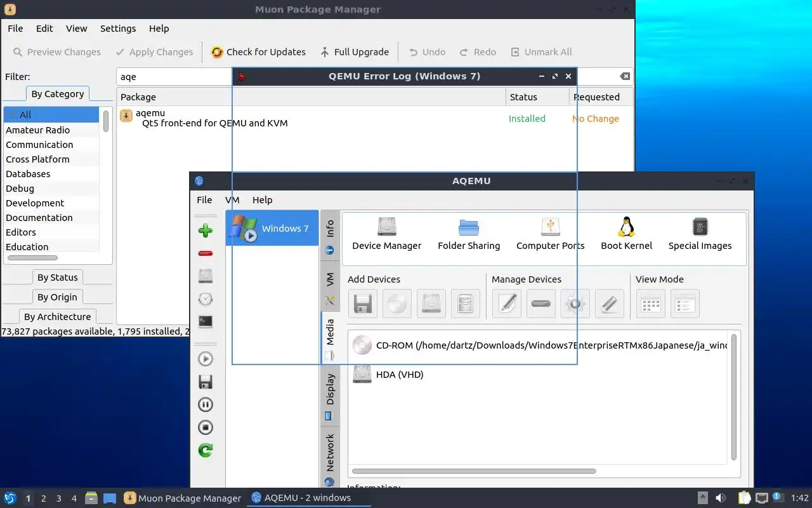This screenshot has width=812, height=508.
Task: Switch to the Info tab in AQEMU
Action: click(x=330, y=236)
